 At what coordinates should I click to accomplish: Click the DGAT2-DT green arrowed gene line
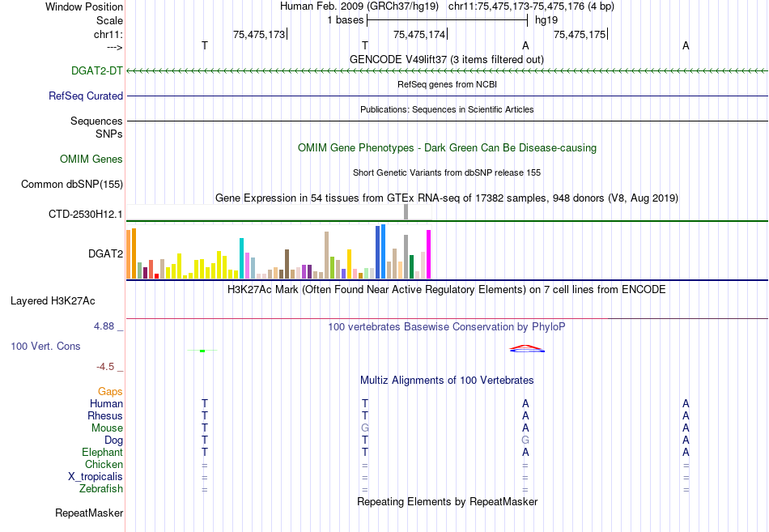[x=447, y=71]
